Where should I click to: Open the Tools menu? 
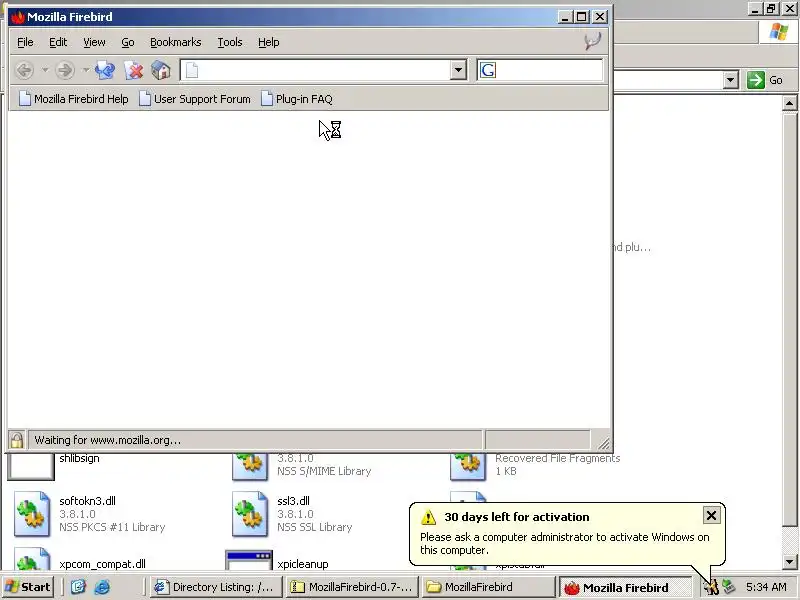(230, 42)
